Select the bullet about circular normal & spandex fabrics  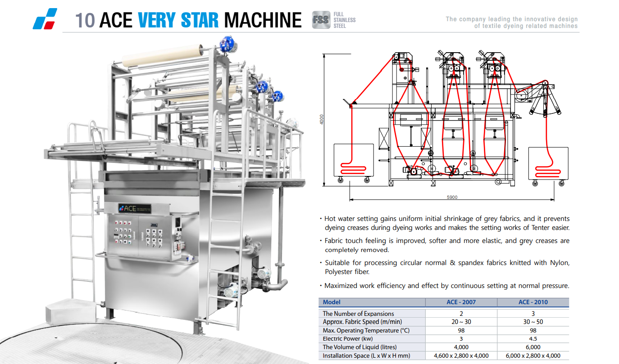[444, 267]
